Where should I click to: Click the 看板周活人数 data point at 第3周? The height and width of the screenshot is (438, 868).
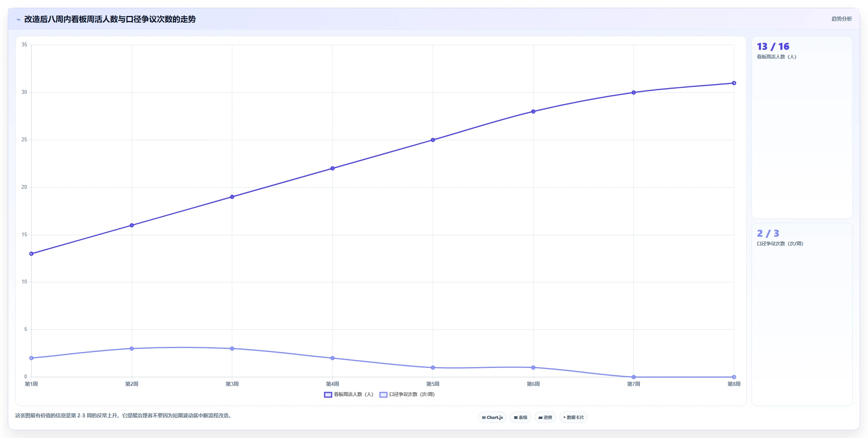coord(232,197)
